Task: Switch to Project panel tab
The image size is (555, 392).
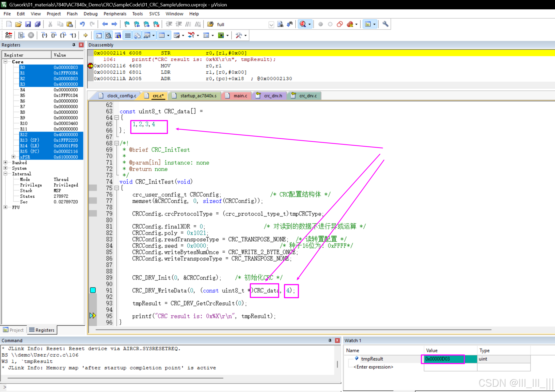Action: point(14,330)
